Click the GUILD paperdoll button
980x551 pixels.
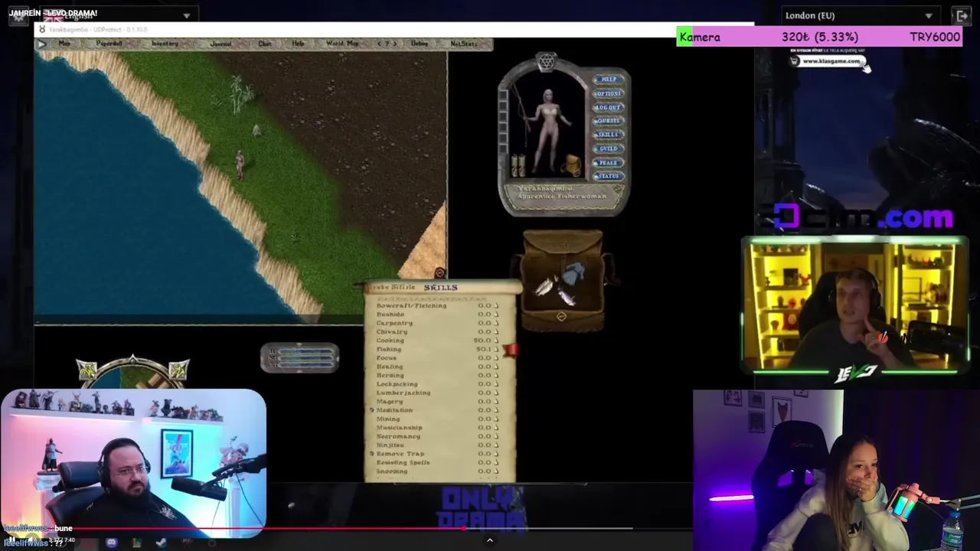[609, 148]
